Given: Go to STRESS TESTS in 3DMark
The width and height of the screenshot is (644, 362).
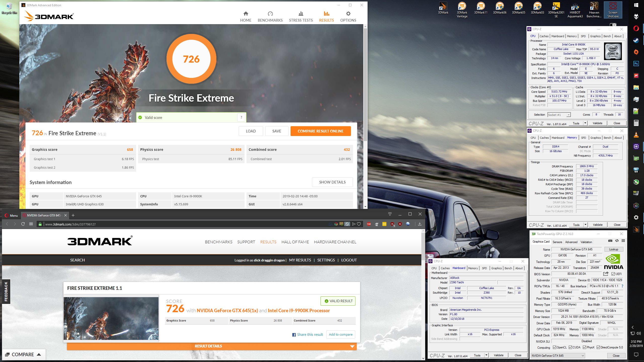Looking at the screenshot, I should [301, 17].
